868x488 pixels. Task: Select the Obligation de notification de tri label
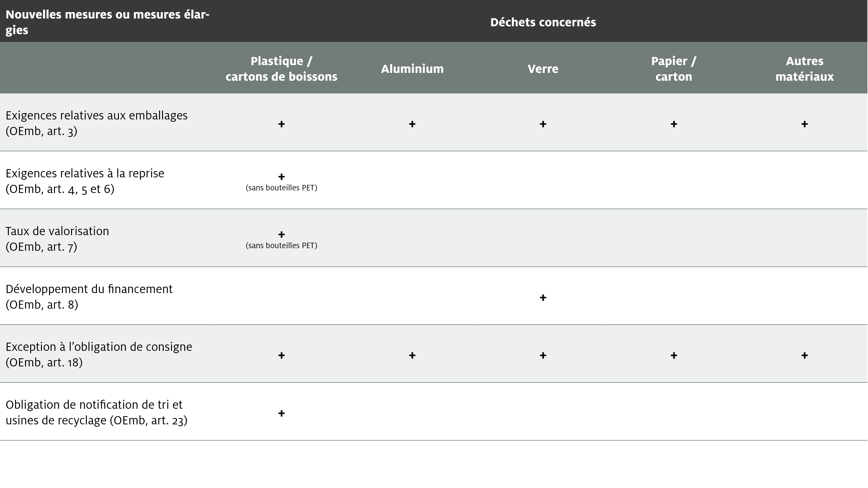click(x=96, y=412)
